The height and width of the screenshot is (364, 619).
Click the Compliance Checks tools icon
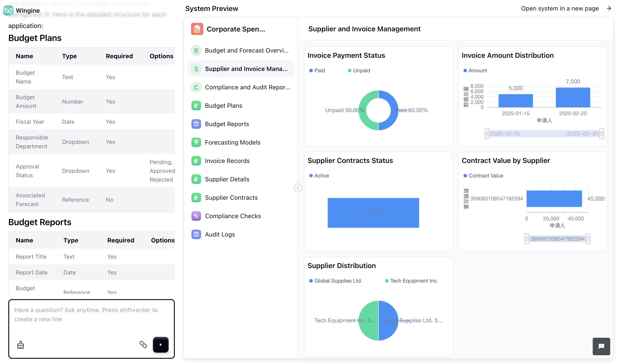[x=196, y=216]
